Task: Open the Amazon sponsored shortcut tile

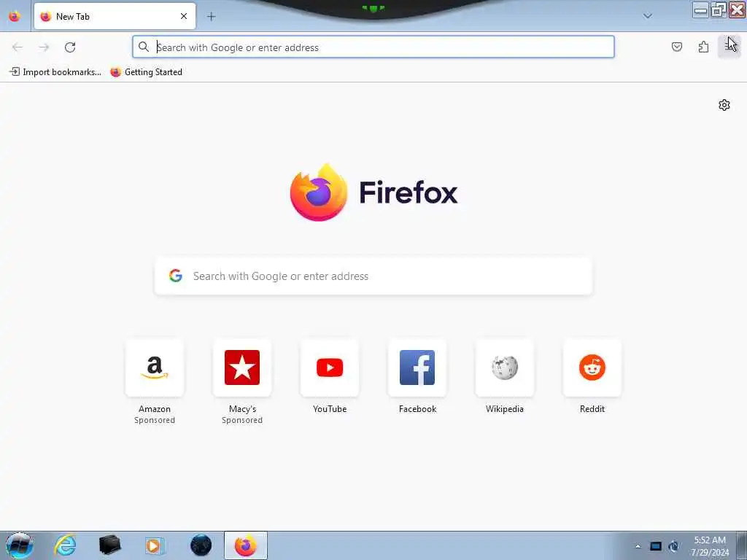Action: (155, 367)
